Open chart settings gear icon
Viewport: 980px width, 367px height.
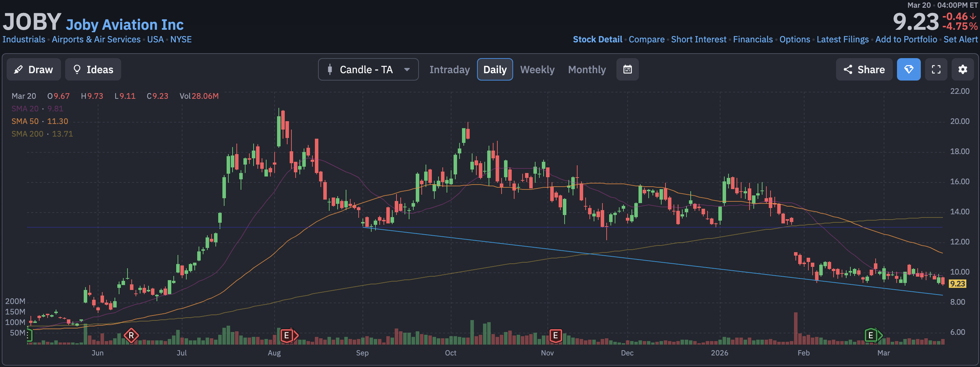click(x=962, y=69)
